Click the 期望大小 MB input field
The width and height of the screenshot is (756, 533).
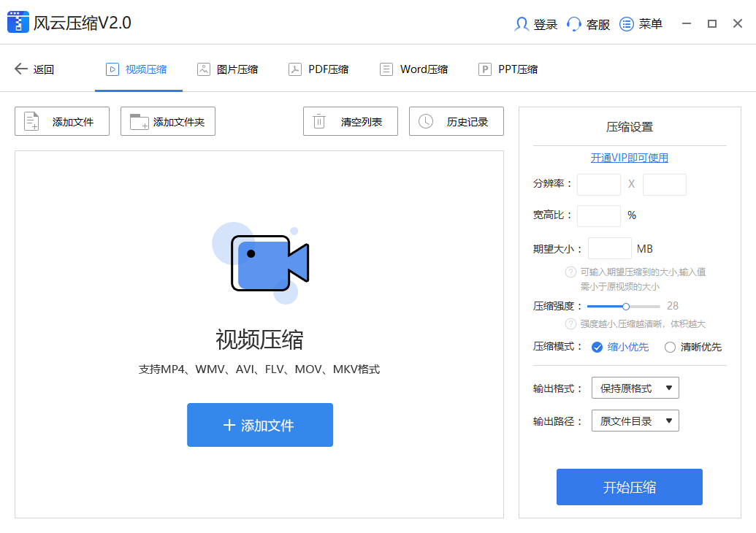[x=609, y=248]
